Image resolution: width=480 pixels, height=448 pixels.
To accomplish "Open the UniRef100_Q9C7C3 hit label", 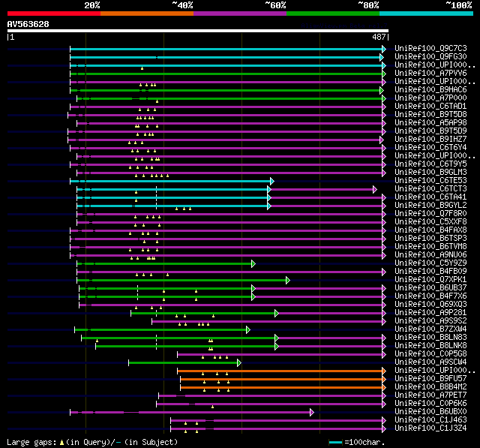I will (430, 48).
